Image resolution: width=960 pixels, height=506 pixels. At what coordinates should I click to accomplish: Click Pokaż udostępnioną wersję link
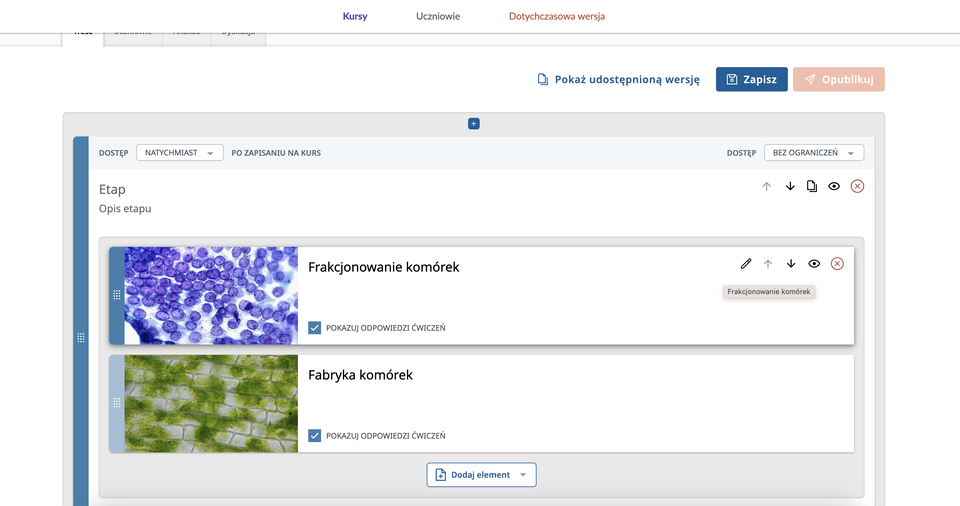tap(618, 80)
